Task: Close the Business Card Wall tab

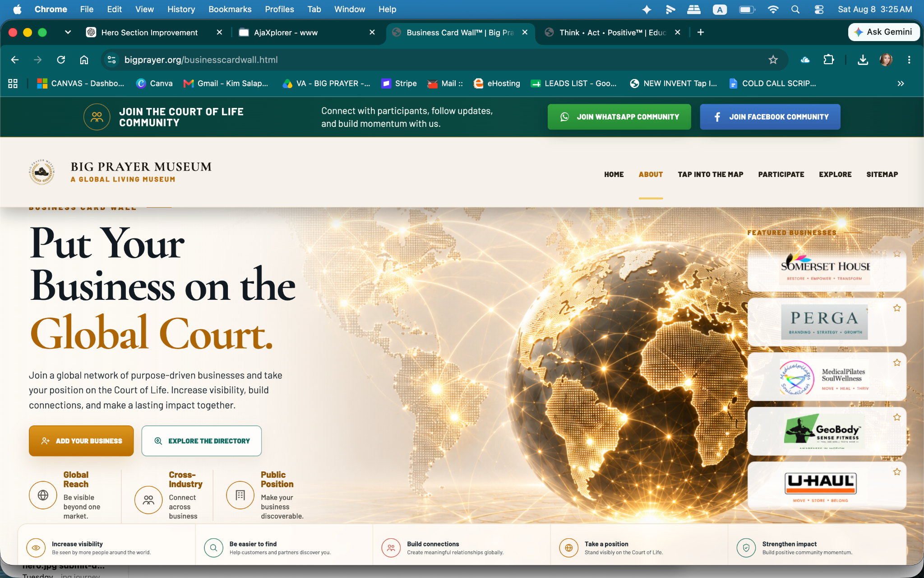Action: (525, 32)
